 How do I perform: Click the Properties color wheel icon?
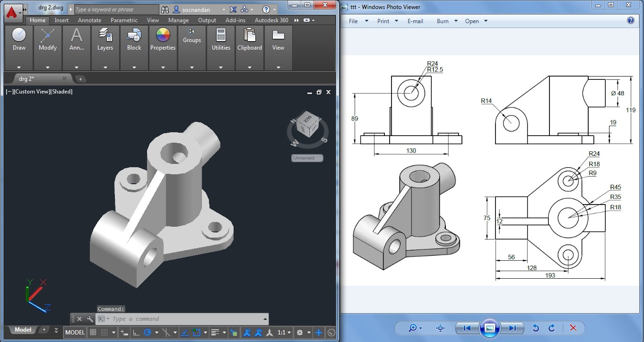click(163, 35)
